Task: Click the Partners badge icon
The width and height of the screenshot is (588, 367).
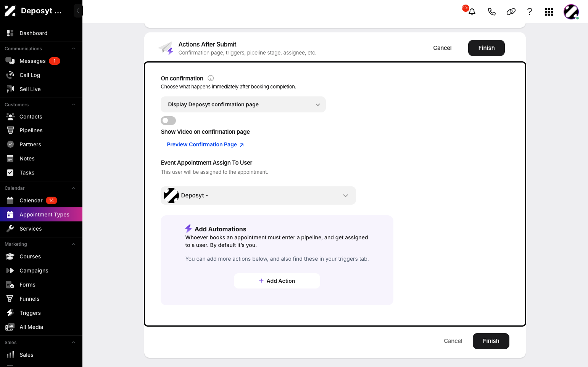Action: pos(10,144)
